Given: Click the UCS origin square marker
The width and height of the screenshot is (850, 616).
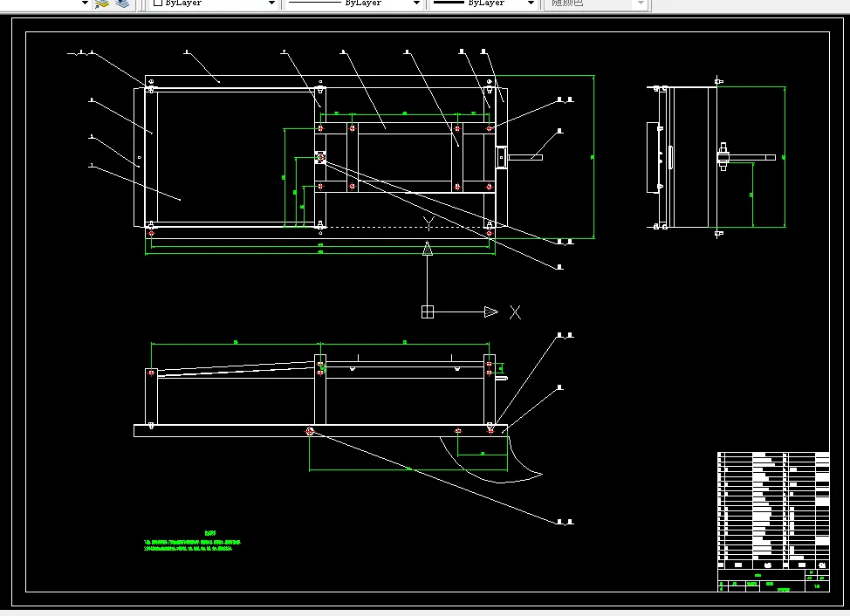Looking at the screenshot, I should coord(427,312).
